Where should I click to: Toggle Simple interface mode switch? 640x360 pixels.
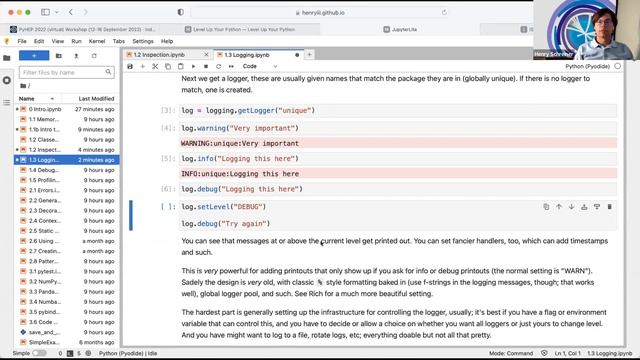pos(39,353)
